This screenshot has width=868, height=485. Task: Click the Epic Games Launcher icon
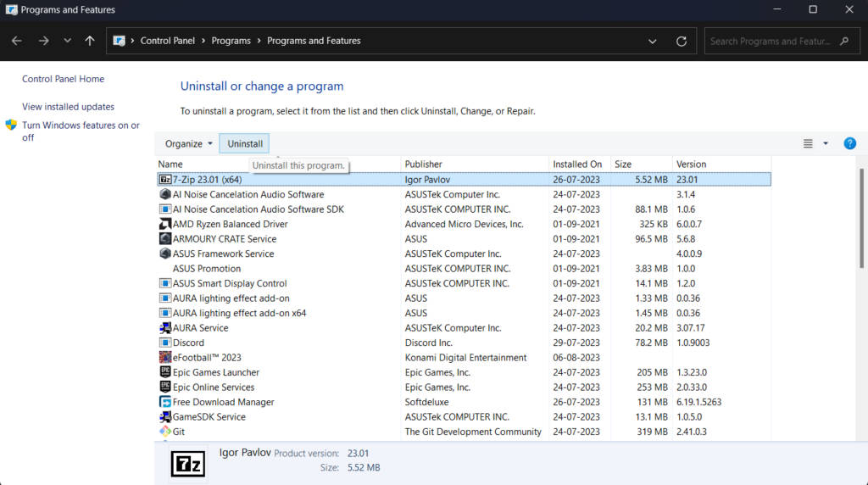pos(165,372)
